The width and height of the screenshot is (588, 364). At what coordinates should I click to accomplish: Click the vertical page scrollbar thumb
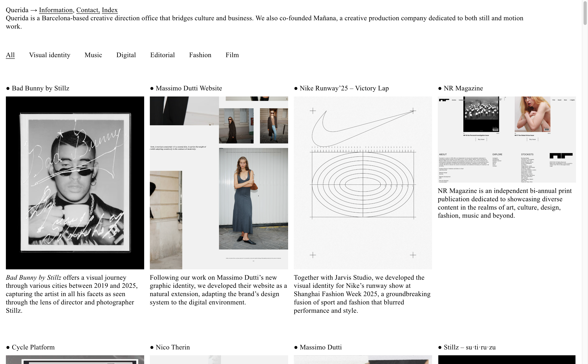[585, 13]
